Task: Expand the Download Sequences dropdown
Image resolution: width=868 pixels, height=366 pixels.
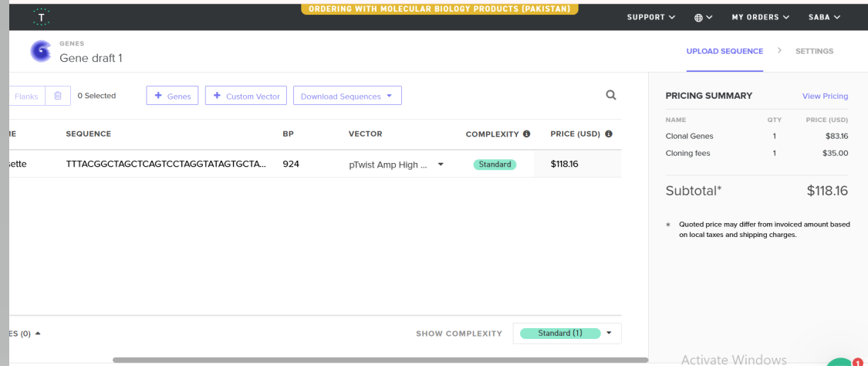Action: pos(347,96)
